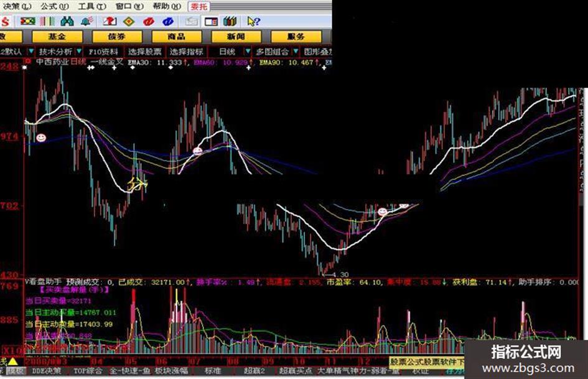Click the help cursor question icon

click(x=253, y=21)
